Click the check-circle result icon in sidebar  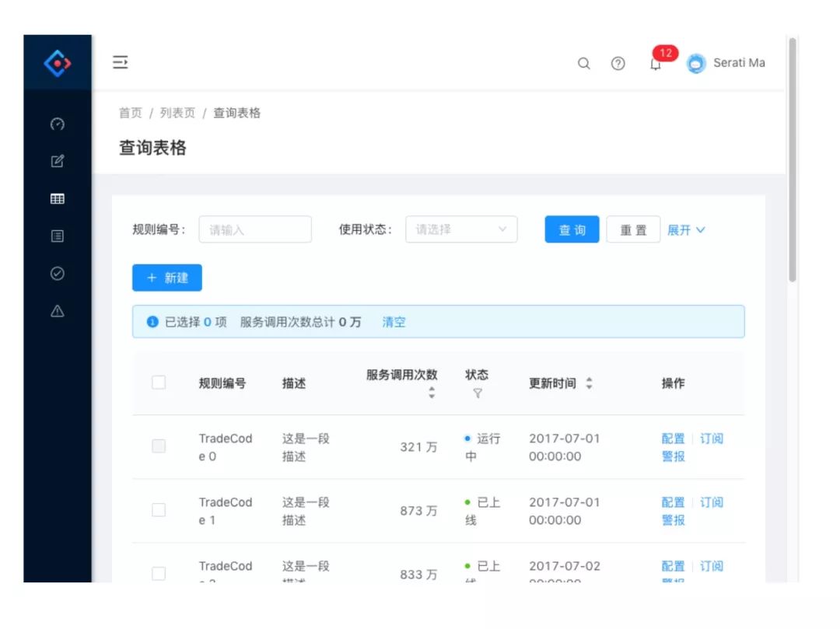[57, 274]
